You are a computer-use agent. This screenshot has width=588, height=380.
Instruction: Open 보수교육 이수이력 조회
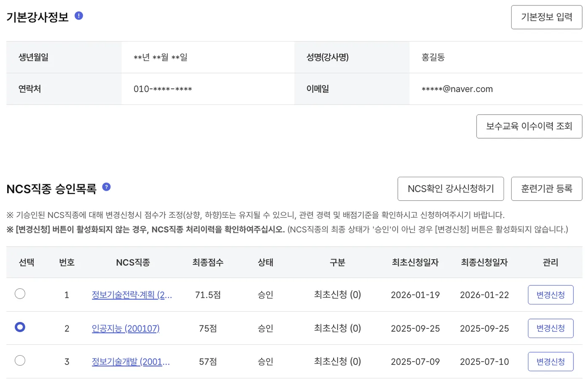(x=529, y=126)
